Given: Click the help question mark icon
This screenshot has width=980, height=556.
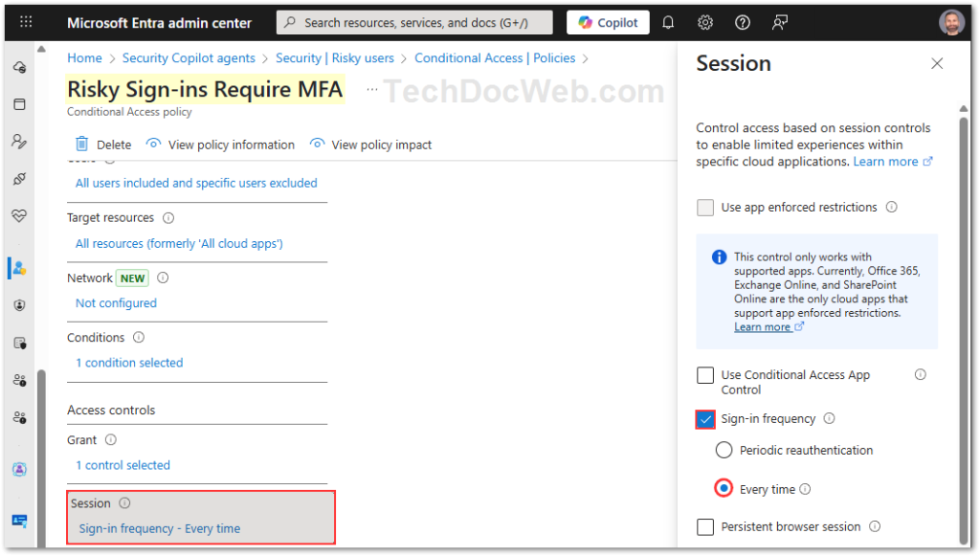Looking at the screenshot, I should tap(743, 22).
